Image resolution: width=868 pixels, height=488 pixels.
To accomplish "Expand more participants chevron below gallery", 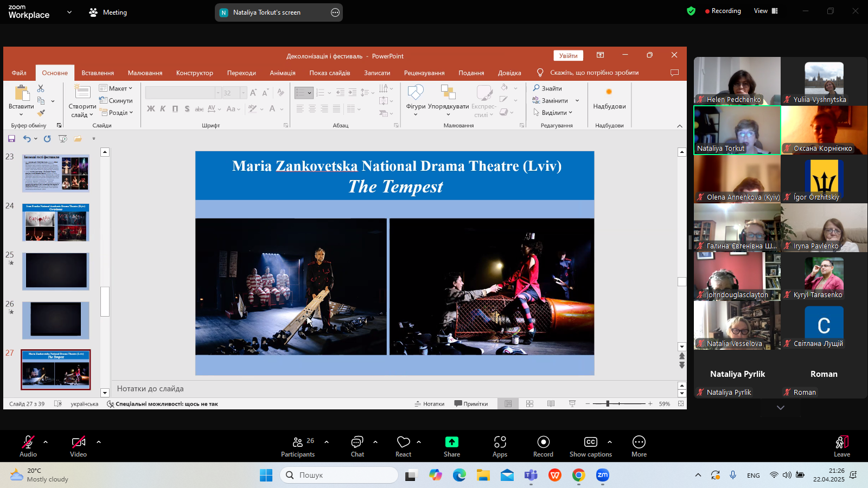I will tap(780, 408).
